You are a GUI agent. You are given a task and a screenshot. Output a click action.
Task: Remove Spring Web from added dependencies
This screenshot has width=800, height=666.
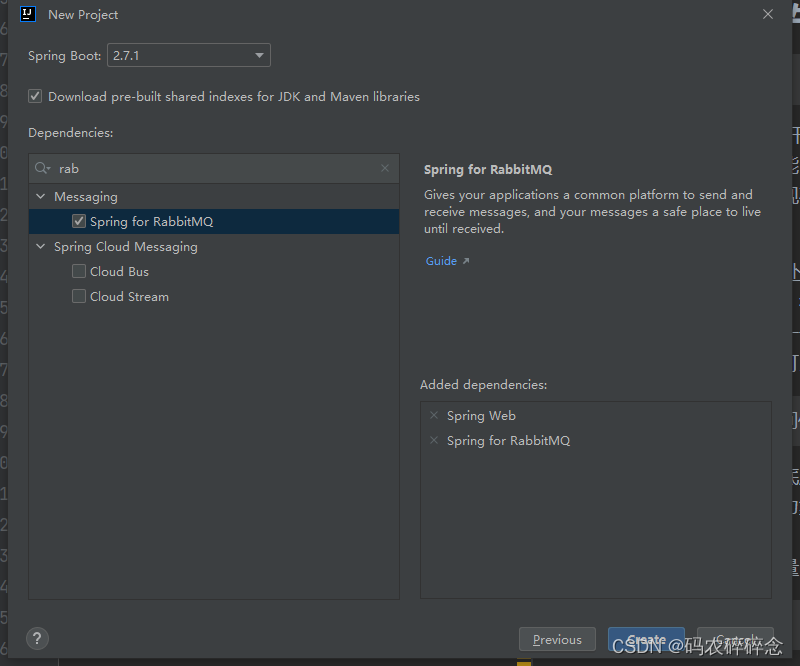click(434, 415)
